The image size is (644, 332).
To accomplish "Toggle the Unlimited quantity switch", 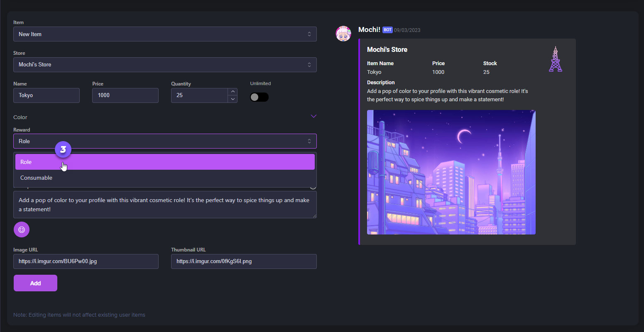I will tap(260, 97).
